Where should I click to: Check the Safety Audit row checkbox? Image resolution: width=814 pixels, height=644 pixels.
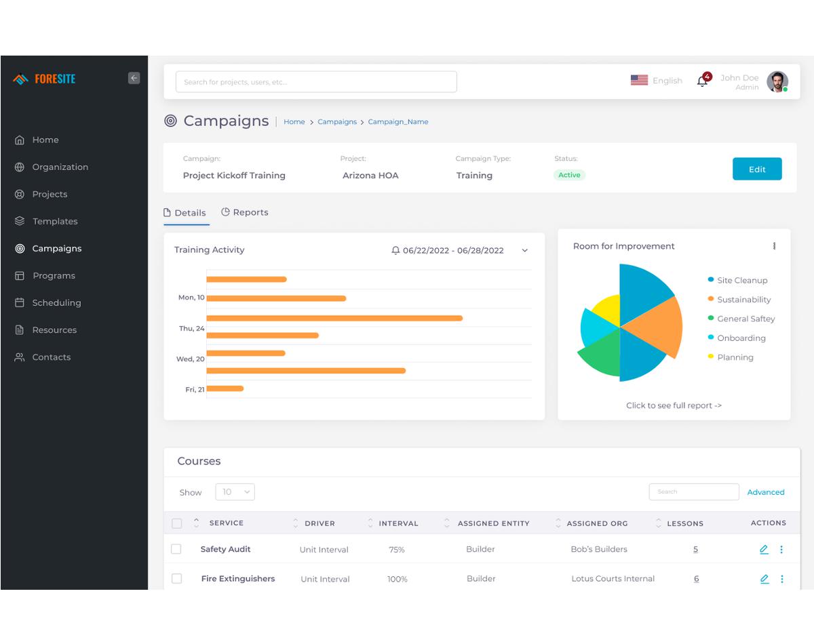tap(176, 549)
